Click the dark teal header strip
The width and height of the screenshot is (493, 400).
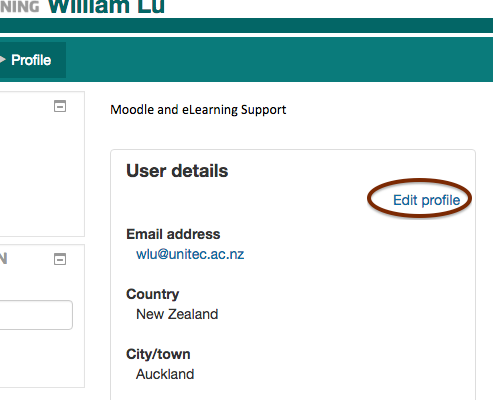[246, 25]
